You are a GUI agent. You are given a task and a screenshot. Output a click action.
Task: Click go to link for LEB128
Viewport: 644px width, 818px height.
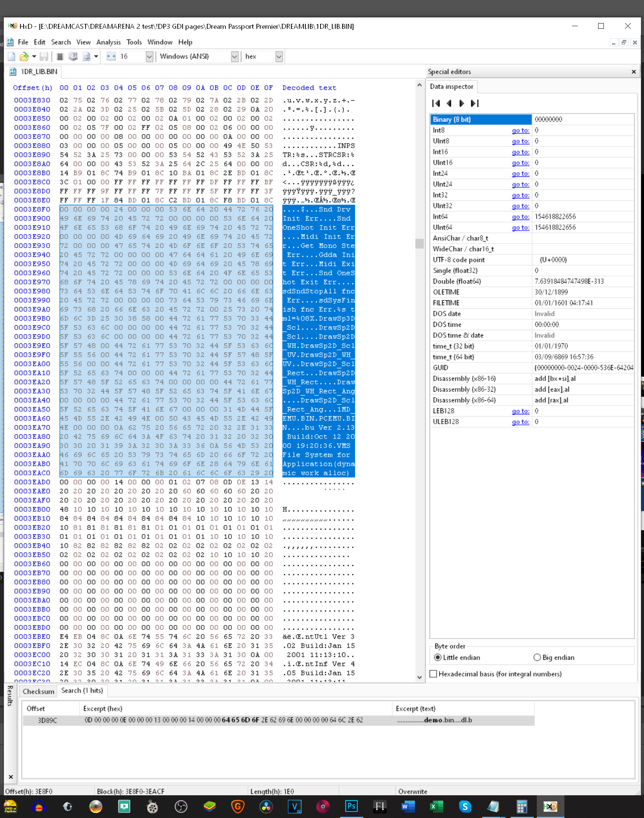point(521,411)
